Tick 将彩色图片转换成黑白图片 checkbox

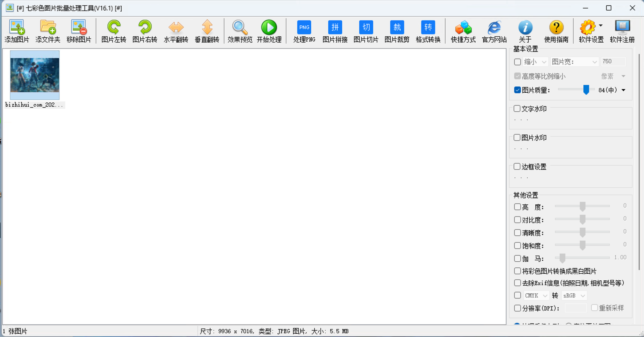517,271
